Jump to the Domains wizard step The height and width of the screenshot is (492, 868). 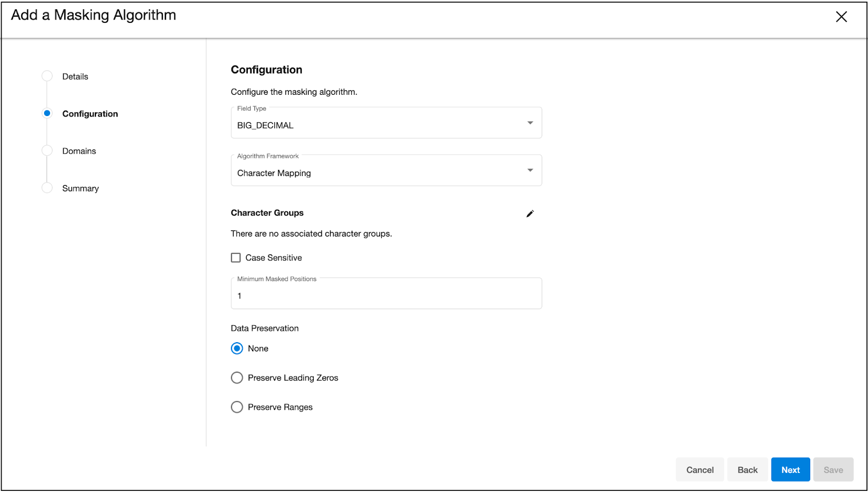point(79,151)
